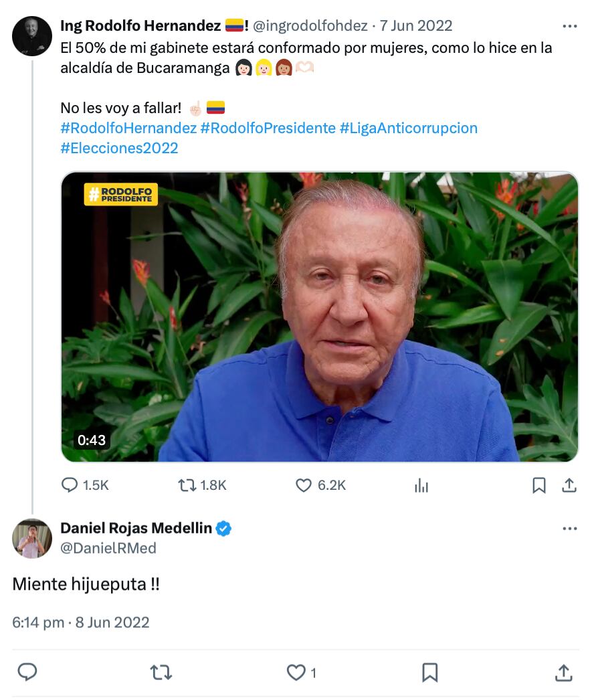Open view analytics for Rodolfo's tweet
This screenshot has width=594, height=700.
[x=421, y=485]
